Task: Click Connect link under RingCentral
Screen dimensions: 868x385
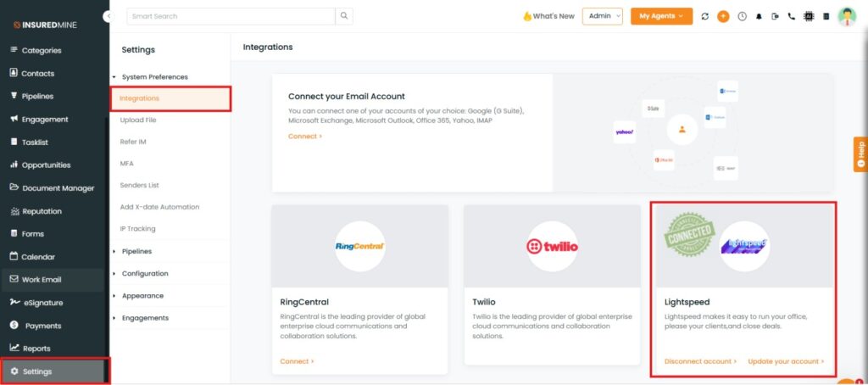Action: [297, 361]
